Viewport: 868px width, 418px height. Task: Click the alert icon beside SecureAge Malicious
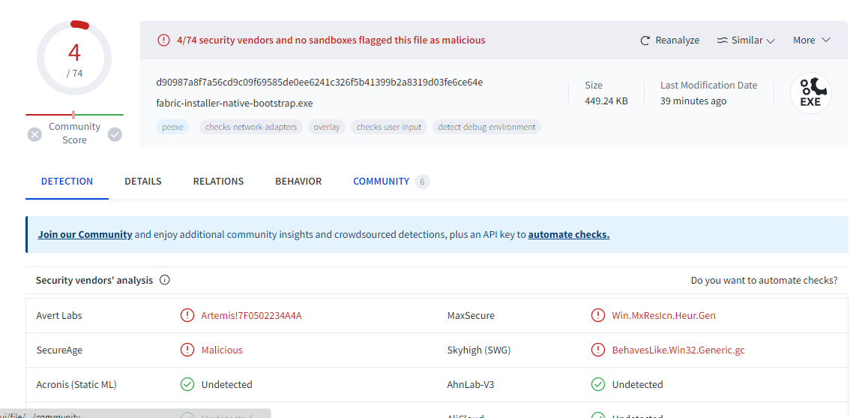point(187,350)
